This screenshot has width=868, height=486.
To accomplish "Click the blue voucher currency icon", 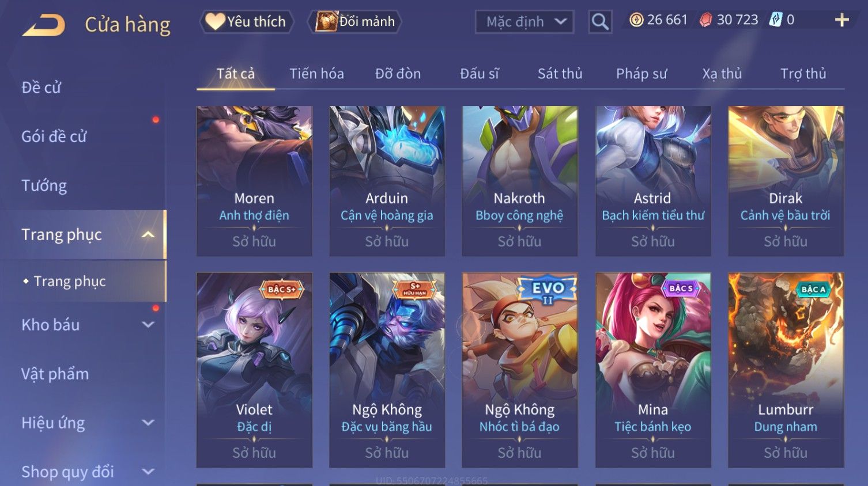I will point(776,20).
